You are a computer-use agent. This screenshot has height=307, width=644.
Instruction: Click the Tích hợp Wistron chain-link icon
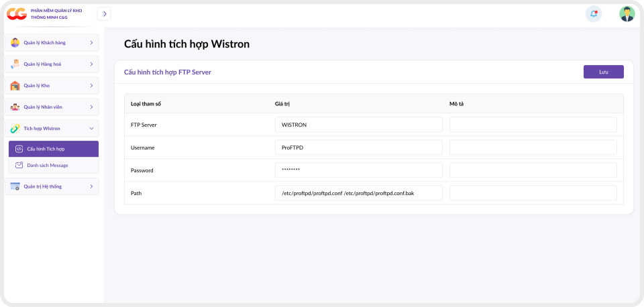pyautogui.click(x=15, y=129)
